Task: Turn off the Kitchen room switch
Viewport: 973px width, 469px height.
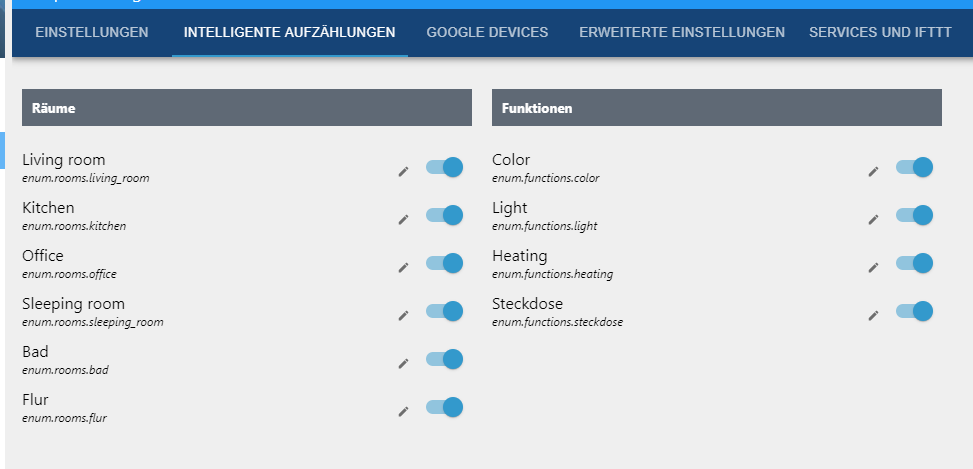Action: coord(444,215)
